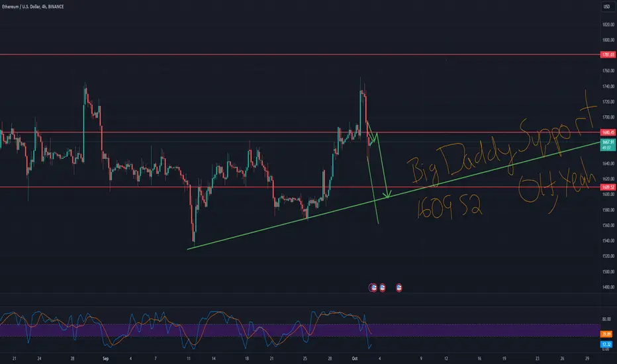Click the 16 date label on time axis
Image resolution: width=617 pixels, height=364 pixels.
(479, 359)
